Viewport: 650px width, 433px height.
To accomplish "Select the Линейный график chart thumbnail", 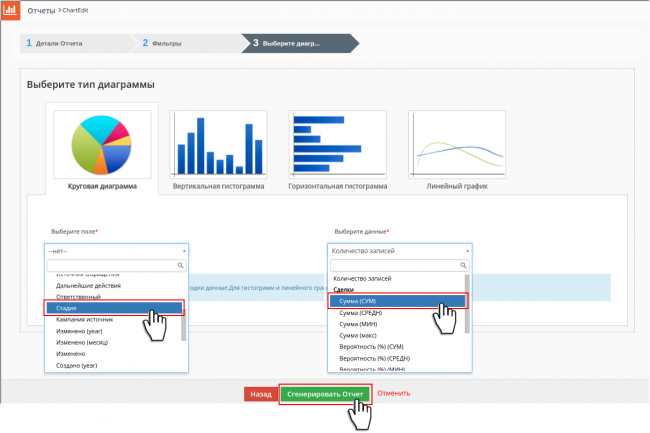I will [x=457, y=145].
